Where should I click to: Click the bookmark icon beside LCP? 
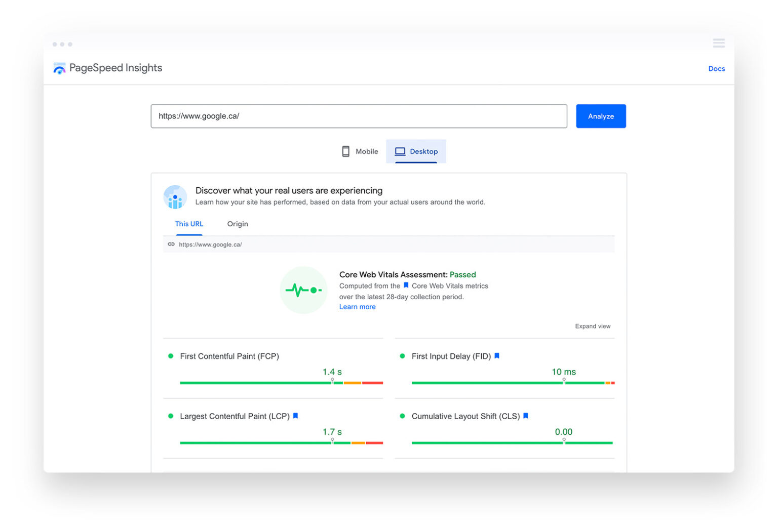click(295, 416)
